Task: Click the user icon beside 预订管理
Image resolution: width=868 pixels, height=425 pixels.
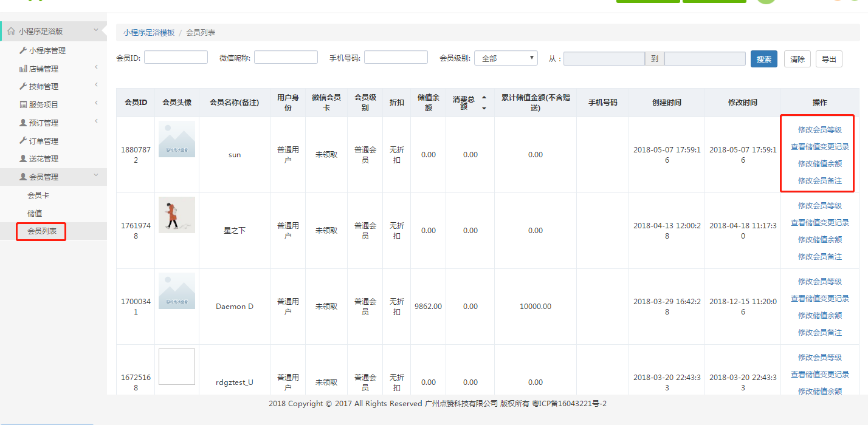Action: (x=23, y=123)
